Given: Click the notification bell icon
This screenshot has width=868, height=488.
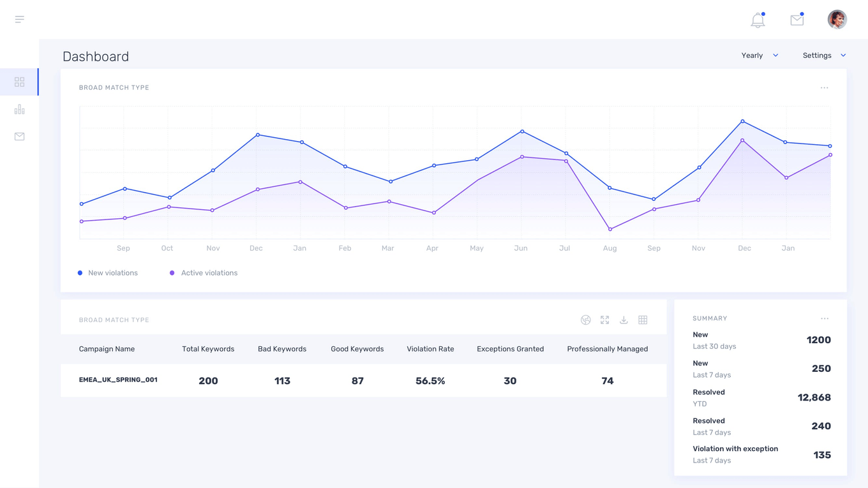Looking at the screenshot, I should click(758, 20).
